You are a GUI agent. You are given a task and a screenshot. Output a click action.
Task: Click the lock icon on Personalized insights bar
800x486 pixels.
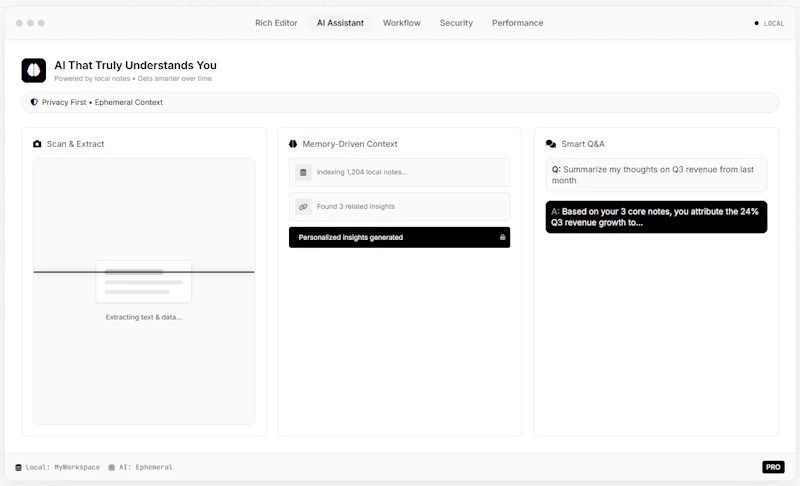503,237
